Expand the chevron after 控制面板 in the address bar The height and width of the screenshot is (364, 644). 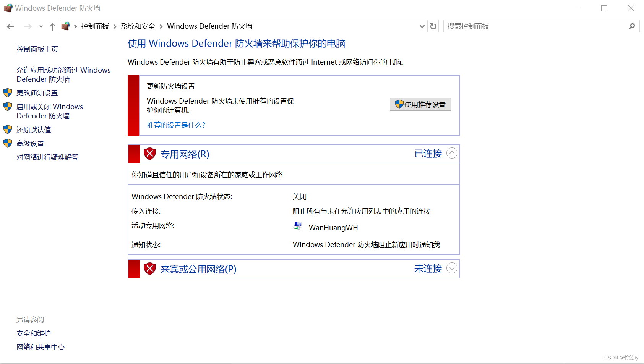click(115, 26)
